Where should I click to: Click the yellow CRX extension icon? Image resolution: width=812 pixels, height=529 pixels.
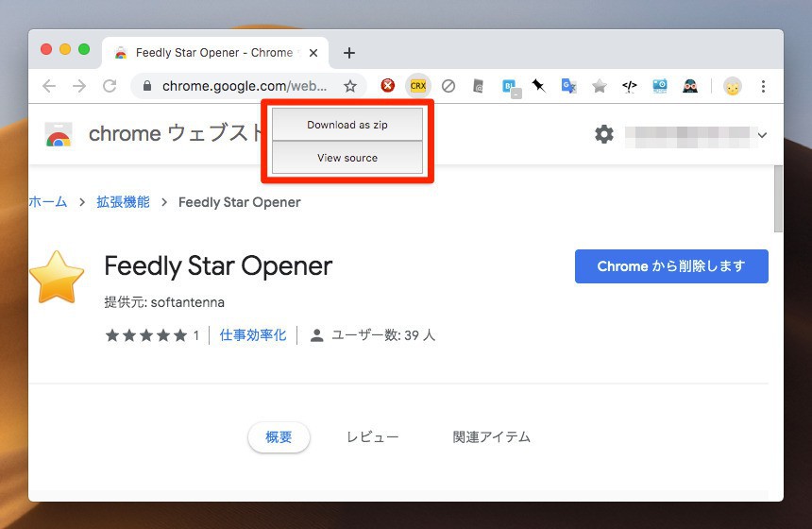pos(418,85)
